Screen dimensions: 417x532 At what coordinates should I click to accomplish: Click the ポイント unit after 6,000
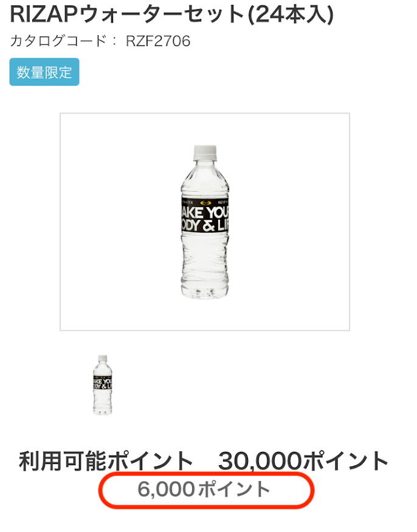tap(234, 489)
